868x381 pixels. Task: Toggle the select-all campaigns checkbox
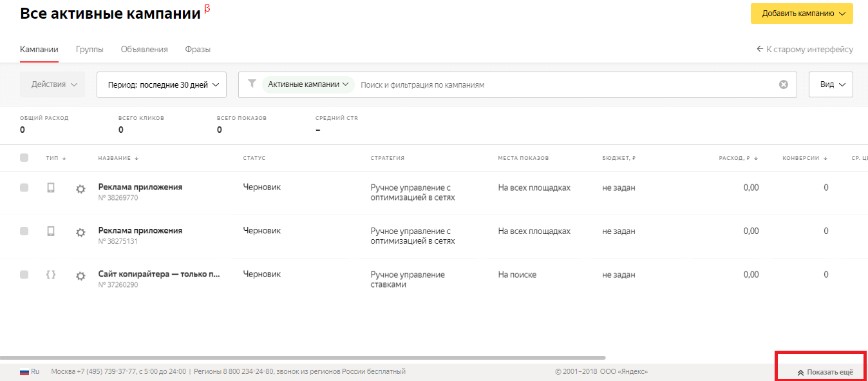tap(24, 158)
